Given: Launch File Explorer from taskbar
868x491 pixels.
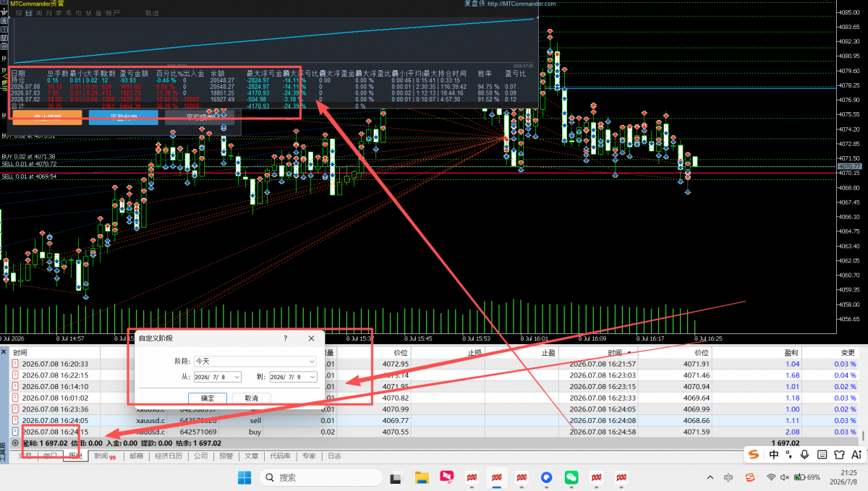Looking at the screenshot, I should click(423, 477).
